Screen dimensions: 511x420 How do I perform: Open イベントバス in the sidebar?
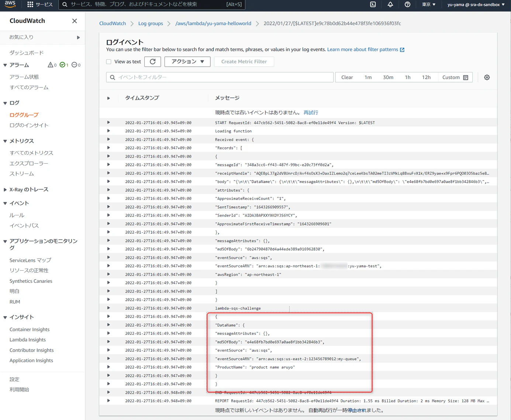pyautogui.click(x=24, y=226)
